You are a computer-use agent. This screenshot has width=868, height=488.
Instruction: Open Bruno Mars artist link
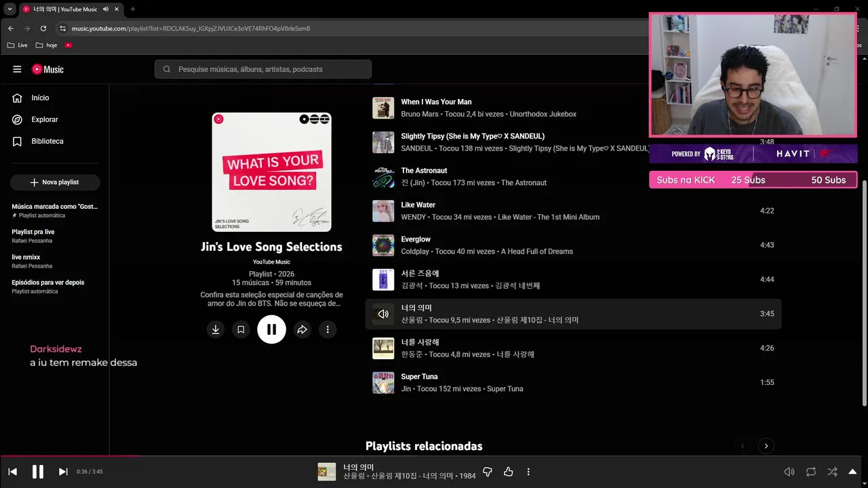pos(420,115)
